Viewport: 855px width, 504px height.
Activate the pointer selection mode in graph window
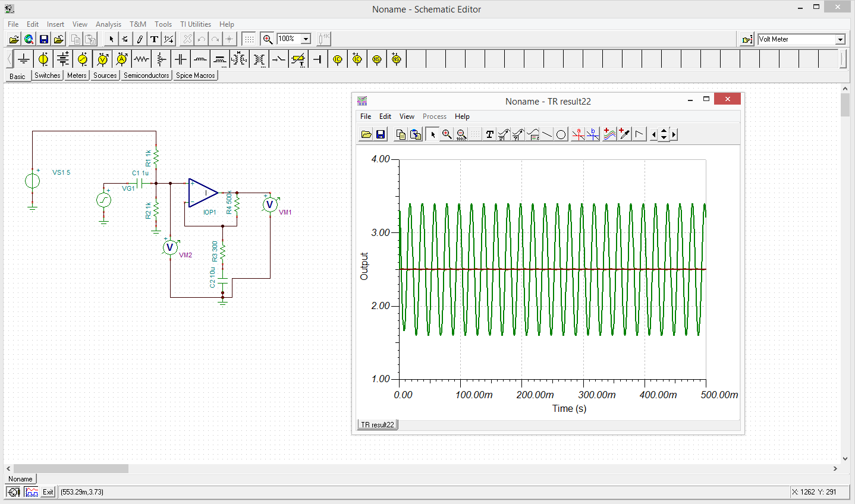432,134
